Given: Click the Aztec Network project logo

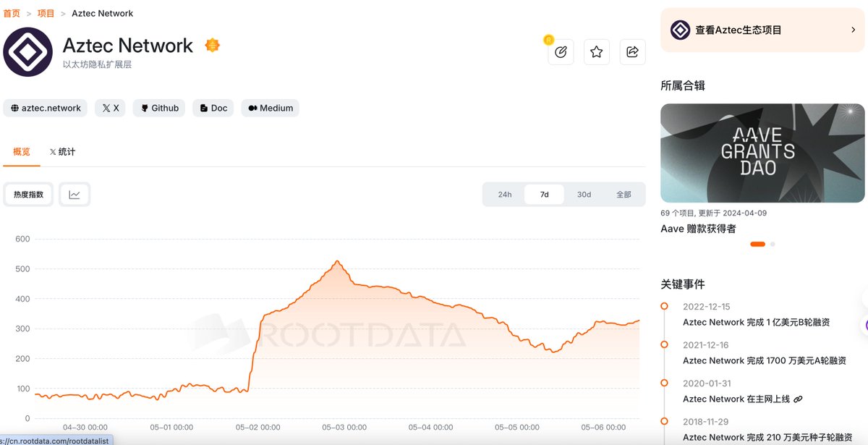Looking at the screenshot, I should [x=27, y=52].
